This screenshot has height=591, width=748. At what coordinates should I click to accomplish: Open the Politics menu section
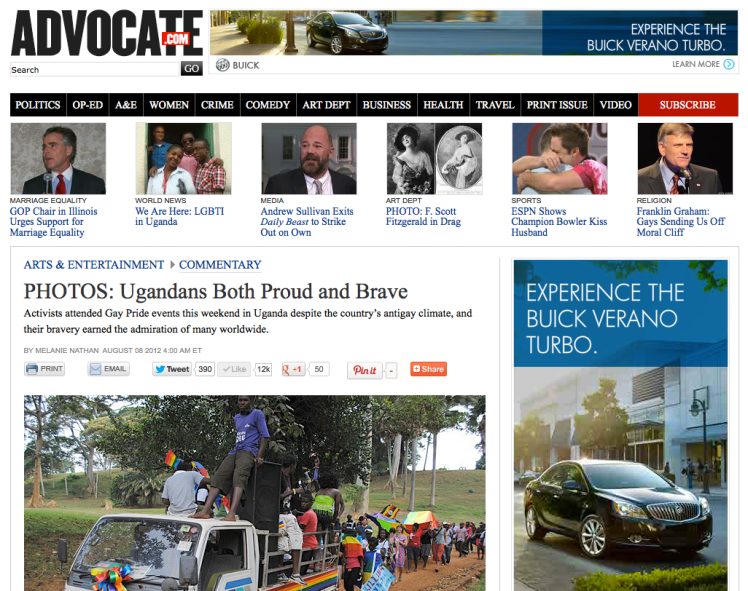point(38,105)
